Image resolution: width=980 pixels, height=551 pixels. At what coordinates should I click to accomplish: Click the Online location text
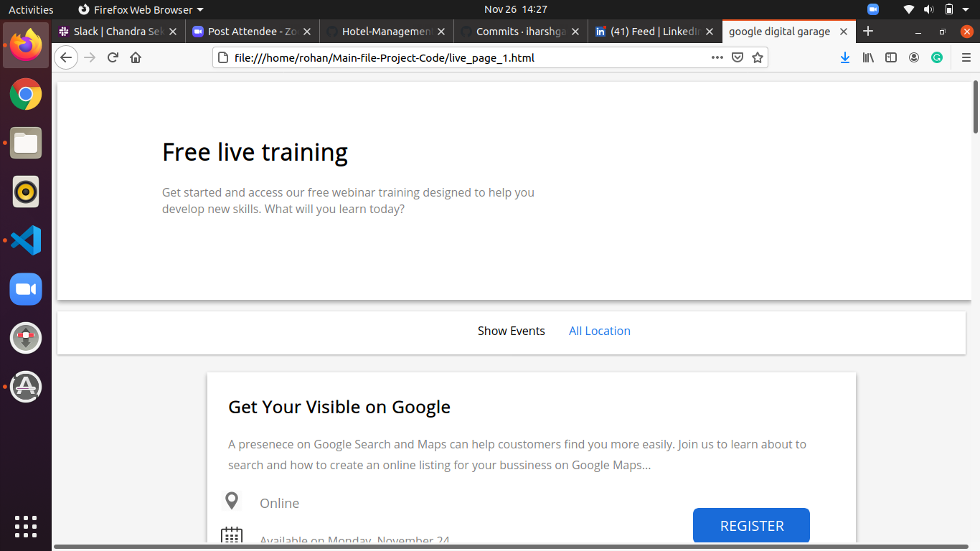pos(279,503)
